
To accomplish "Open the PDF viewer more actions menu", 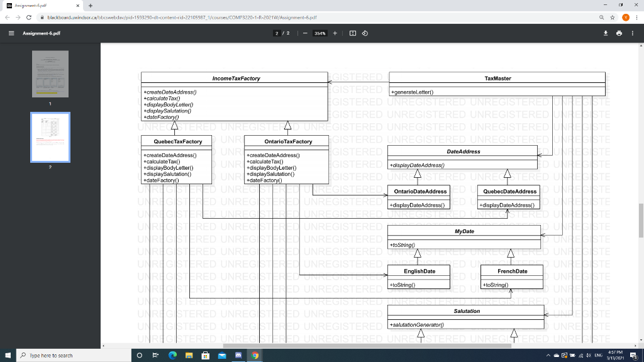I will [x=633, y=33].
